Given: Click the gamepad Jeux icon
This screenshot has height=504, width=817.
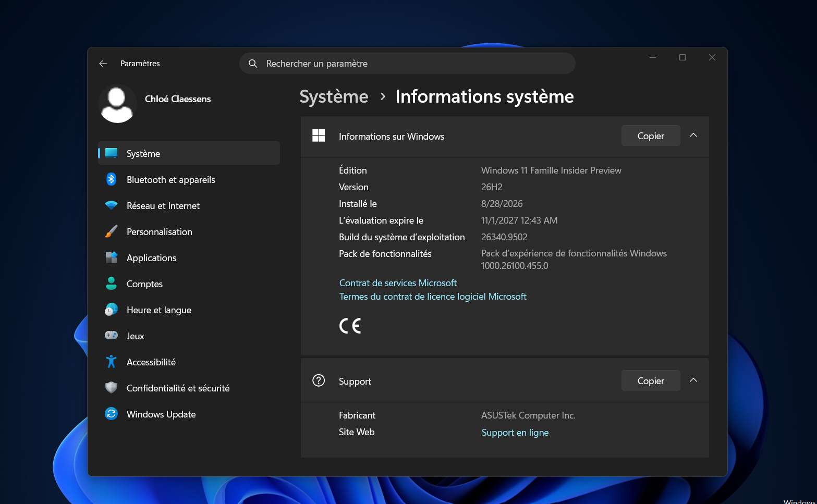Looking at the screenshot, I should [111, 336].
